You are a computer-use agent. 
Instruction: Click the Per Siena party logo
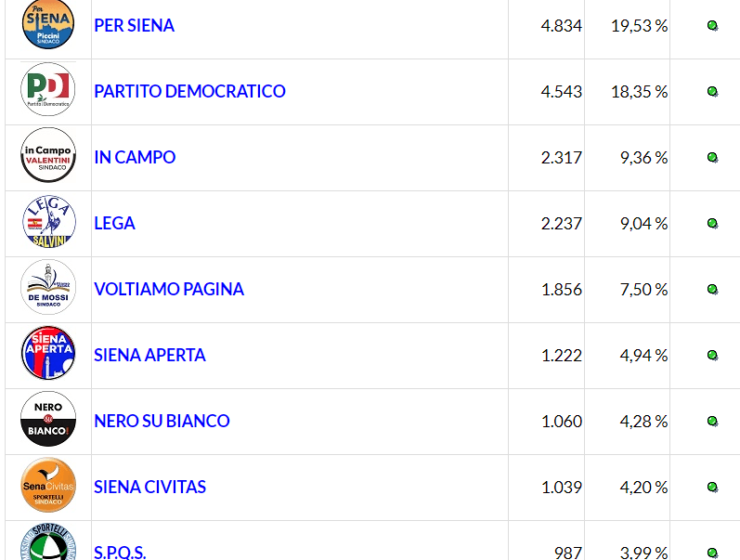(x=48, y=25)
